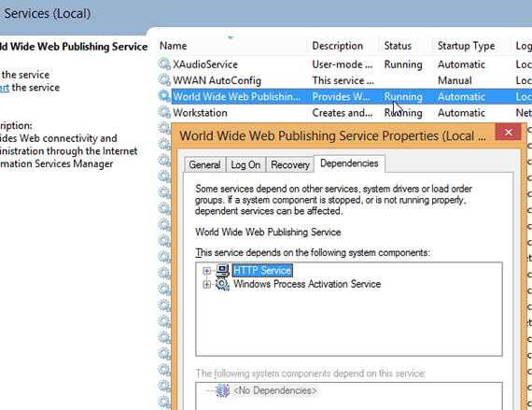Click the <No Dependencies> entry

click(x=275, y=390)
